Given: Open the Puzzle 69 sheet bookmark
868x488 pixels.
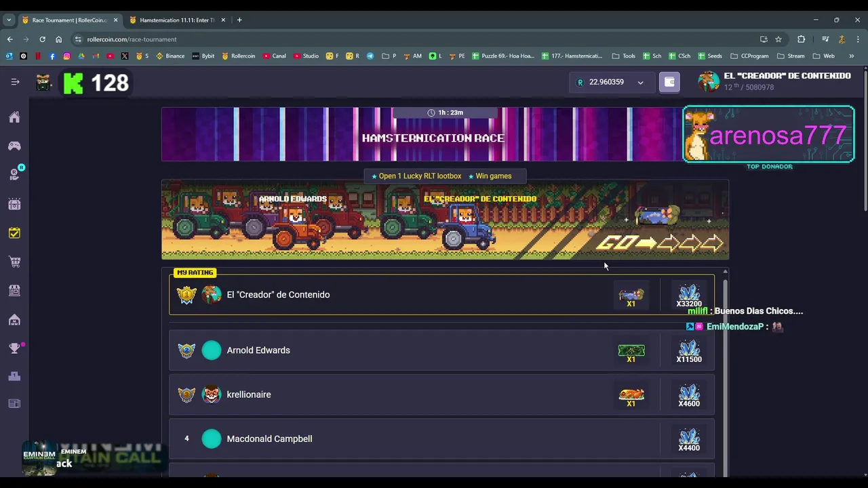Looking at the screenshot, I should [x=503, y=56].
